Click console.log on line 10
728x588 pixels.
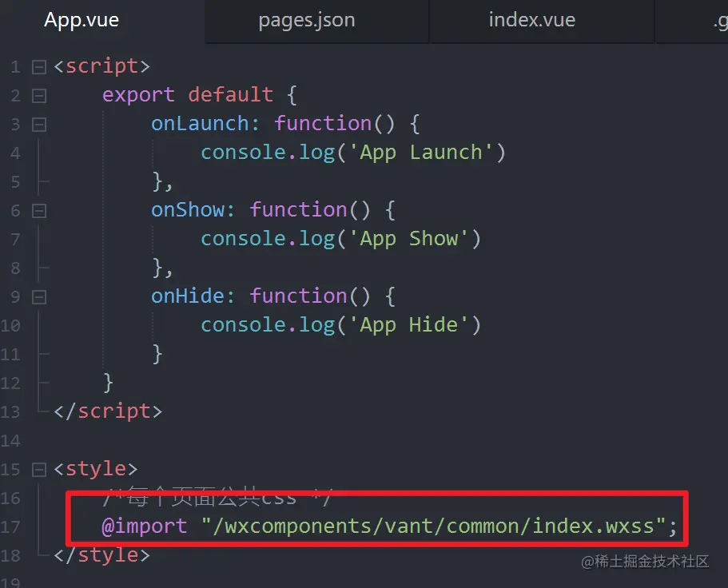(x=268, y=325)
